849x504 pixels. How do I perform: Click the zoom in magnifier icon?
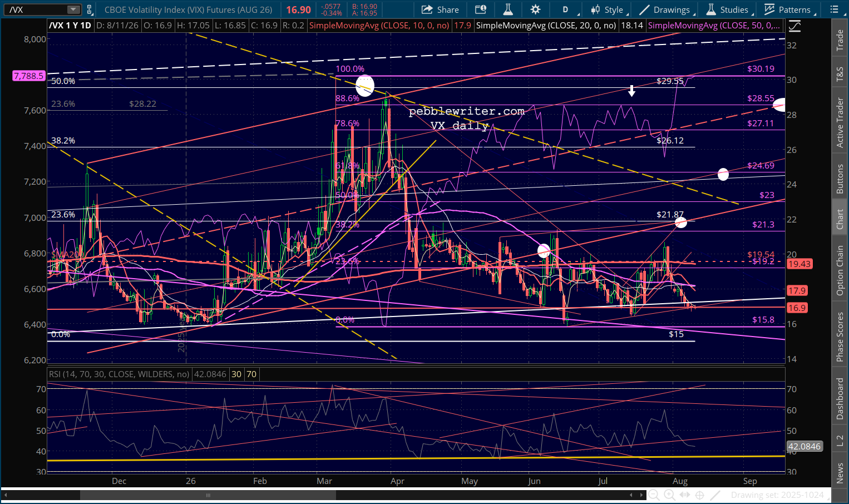pos(669,495)
